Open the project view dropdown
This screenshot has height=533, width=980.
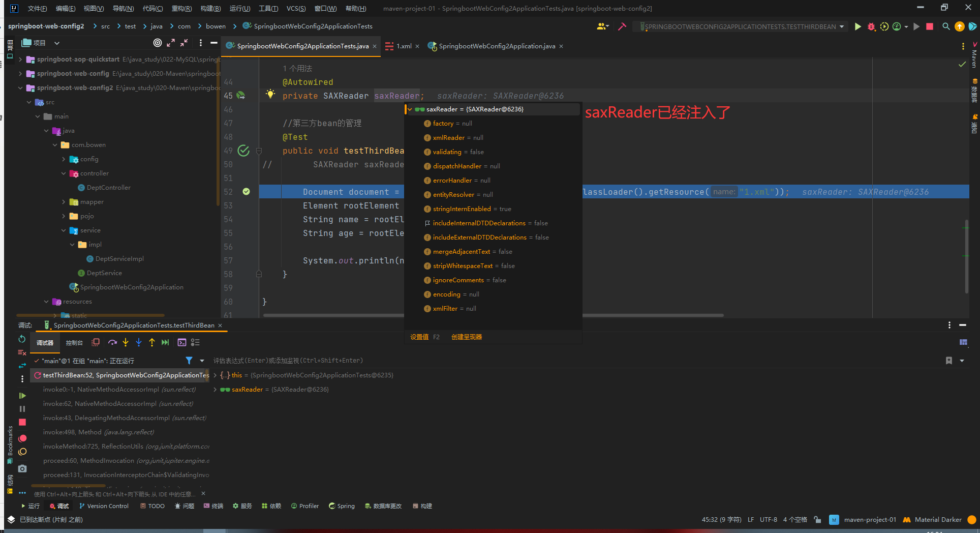[x=57, y=43]
